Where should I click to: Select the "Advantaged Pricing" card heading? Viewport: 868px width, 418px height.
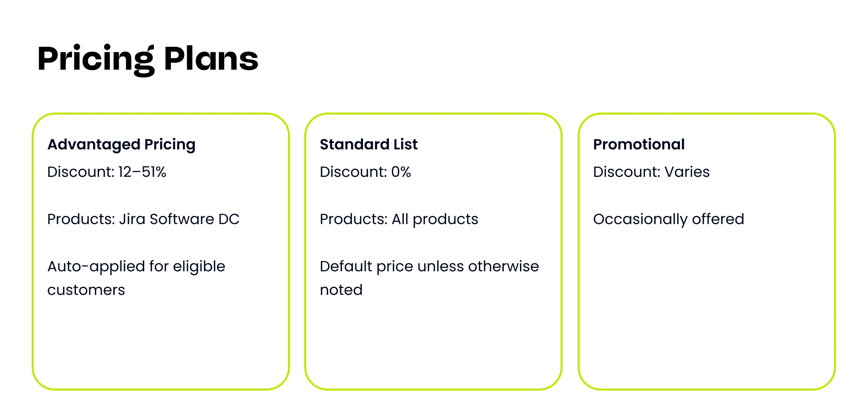tap(121, 144)
